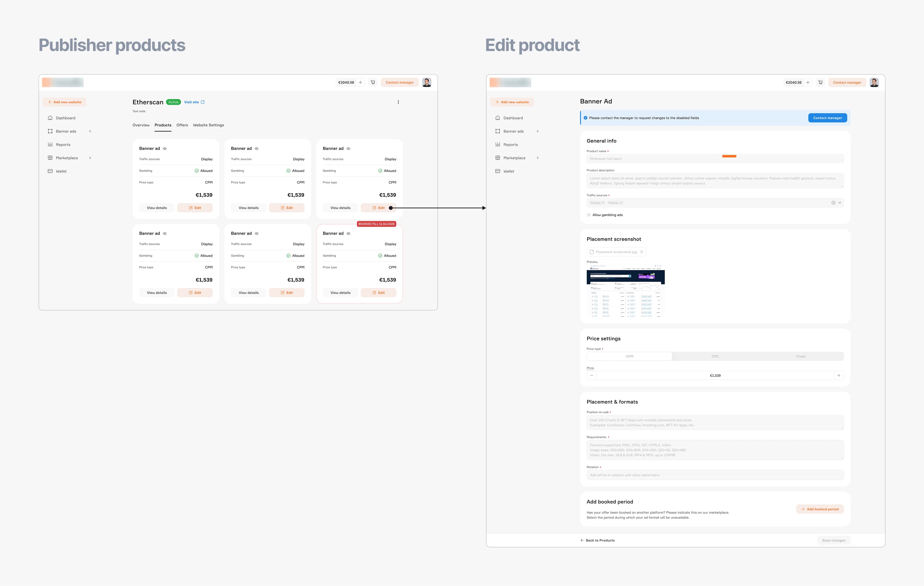Toggle the Allow gambling ads checkbox

point(589,215)
